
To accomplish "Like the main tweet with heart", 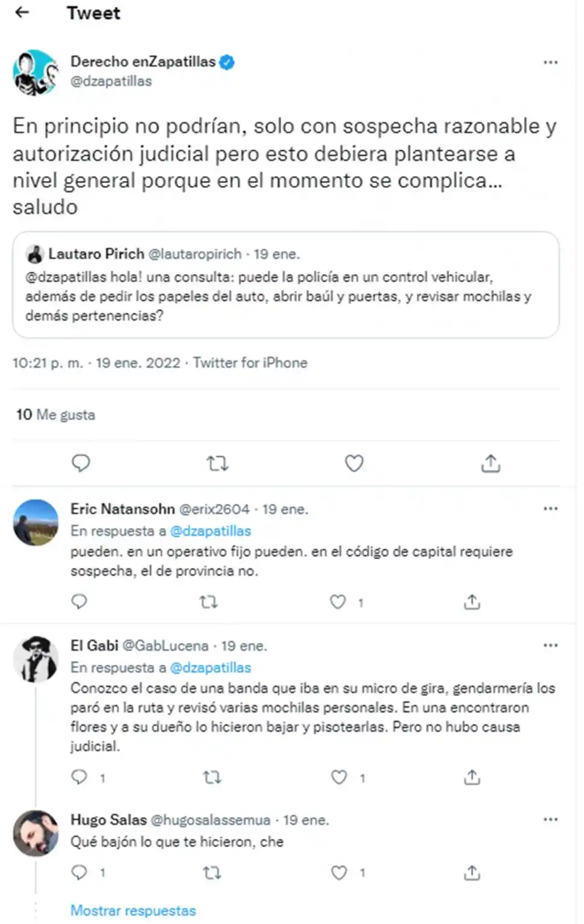I will (354, 463).
